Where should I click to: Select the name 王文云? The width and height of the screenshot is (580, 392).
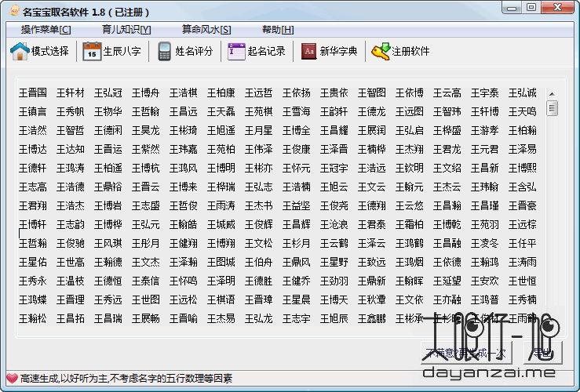[372, 187]
